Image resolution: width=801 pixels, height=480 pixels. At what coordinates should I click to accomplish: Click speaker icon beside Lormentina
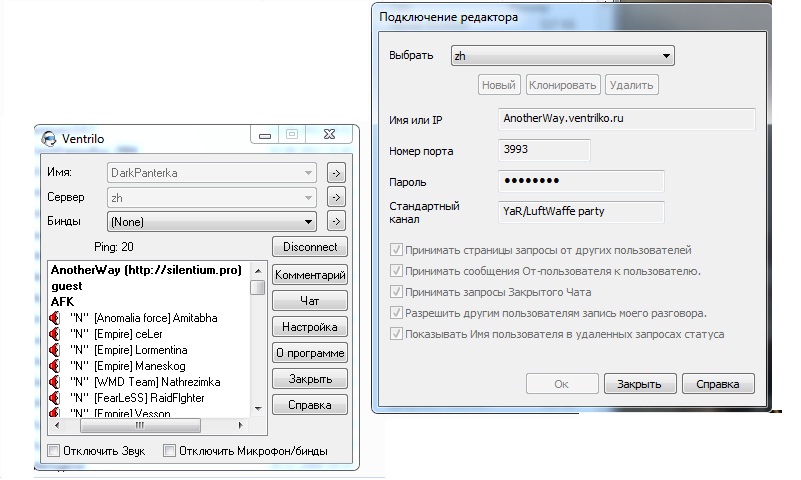click(55, 350)
